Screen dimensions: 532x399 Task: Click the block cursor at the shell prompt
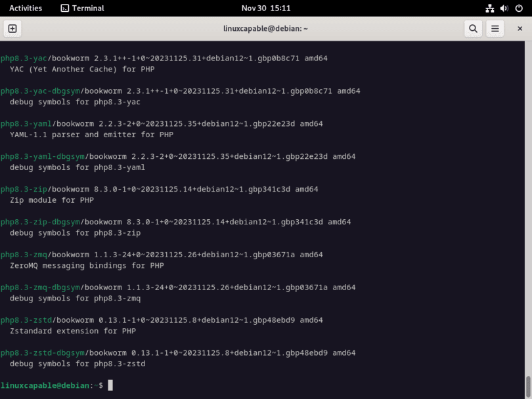109,385
